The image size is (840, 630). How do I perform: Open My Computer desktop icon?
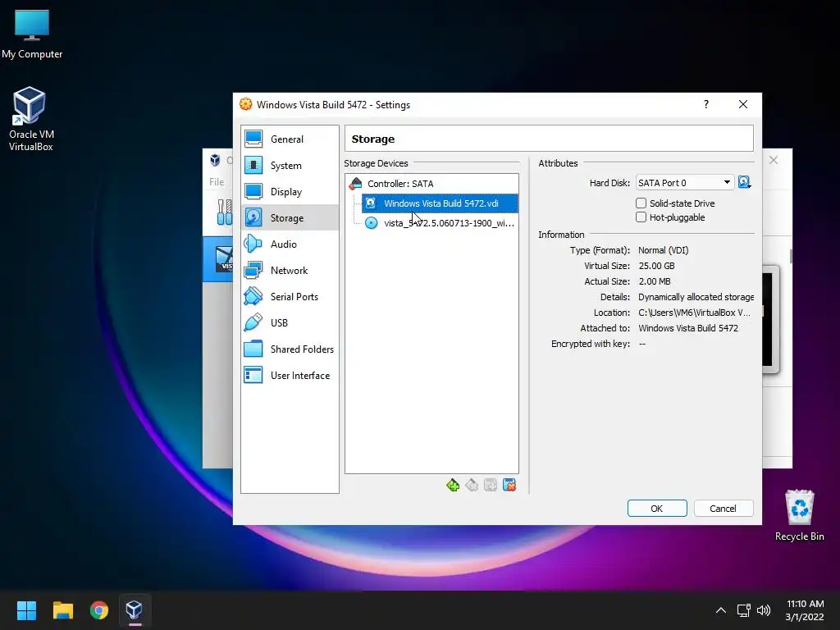pos(32,34)
